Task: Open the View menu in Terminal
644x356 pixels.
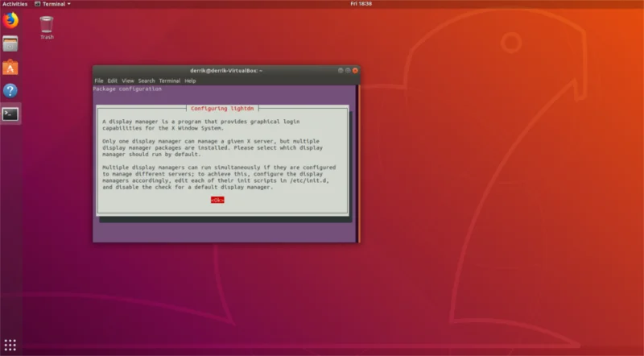Action: click(128, 81)
